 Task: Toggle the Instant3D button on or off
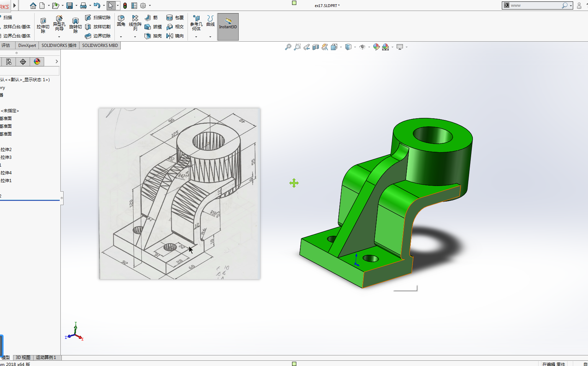228,26
